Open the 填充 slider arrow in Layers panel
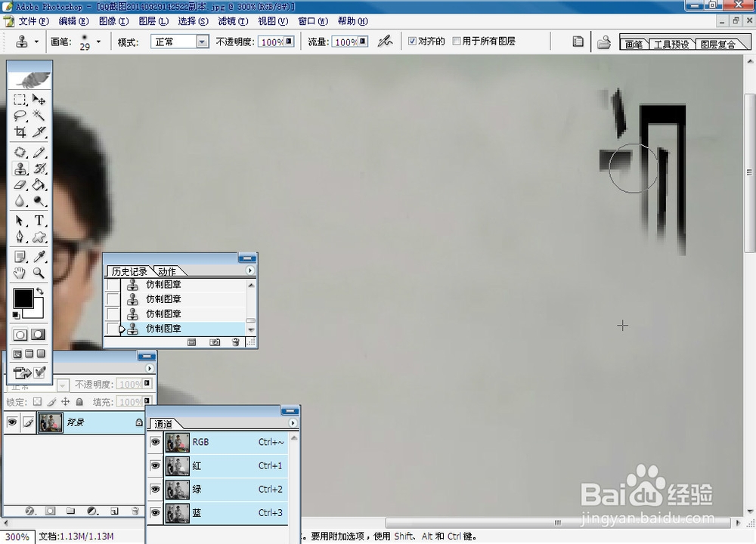Screen dimensions: 756x544 coord(147,401)
